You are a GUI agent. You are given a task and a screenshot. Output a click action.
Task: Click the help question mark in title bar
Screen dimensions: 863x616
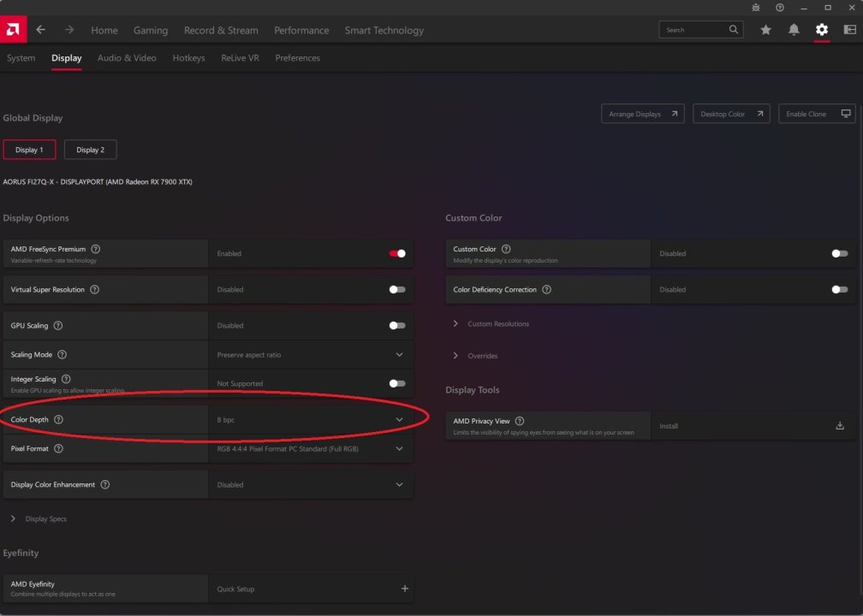(x=780, y=8)
